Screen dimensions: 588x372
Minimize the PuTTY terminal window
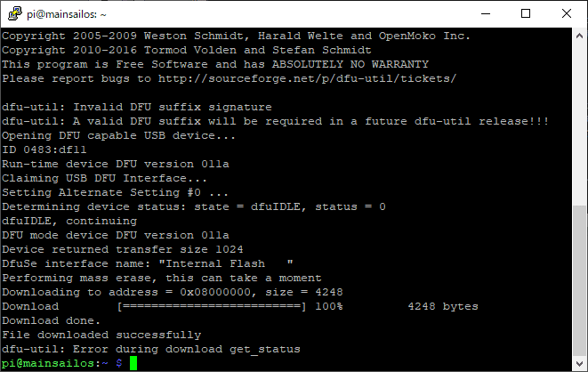486,13
